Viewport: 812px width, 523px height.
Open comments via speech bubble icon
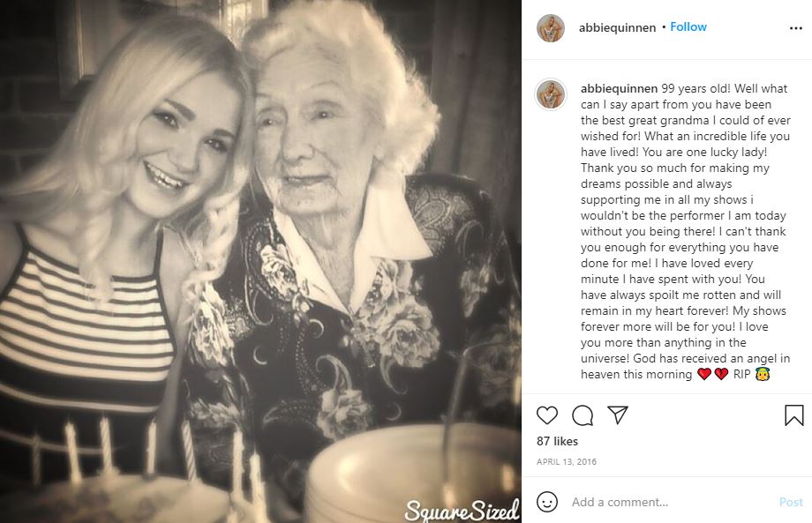click(582, 415)
